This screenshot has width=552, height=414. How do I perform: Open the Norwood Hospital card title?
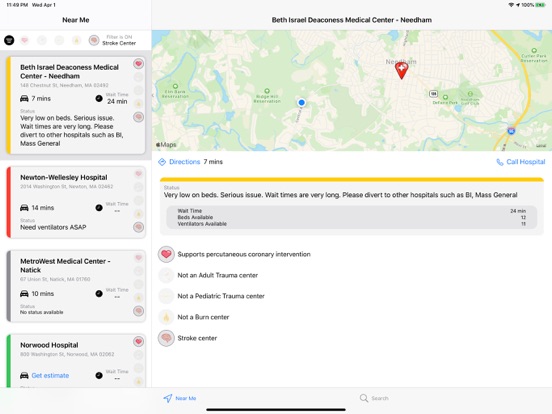click(49, 345)
